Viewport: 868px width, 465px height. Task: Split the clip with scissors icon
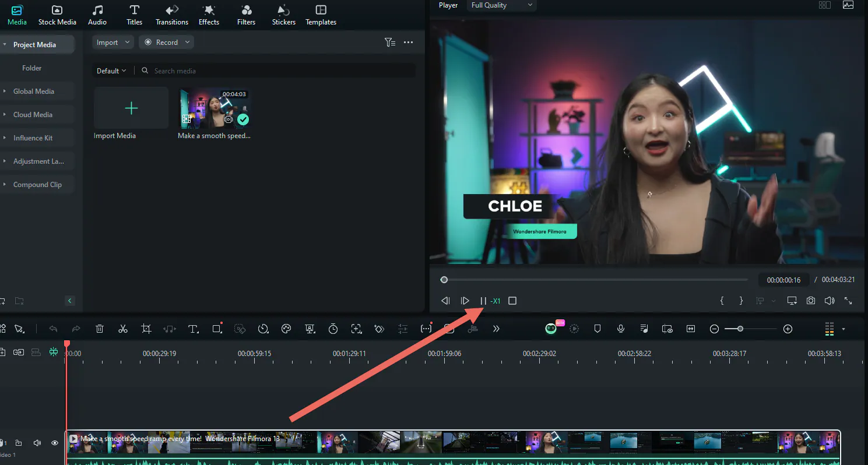click(122, 329)
